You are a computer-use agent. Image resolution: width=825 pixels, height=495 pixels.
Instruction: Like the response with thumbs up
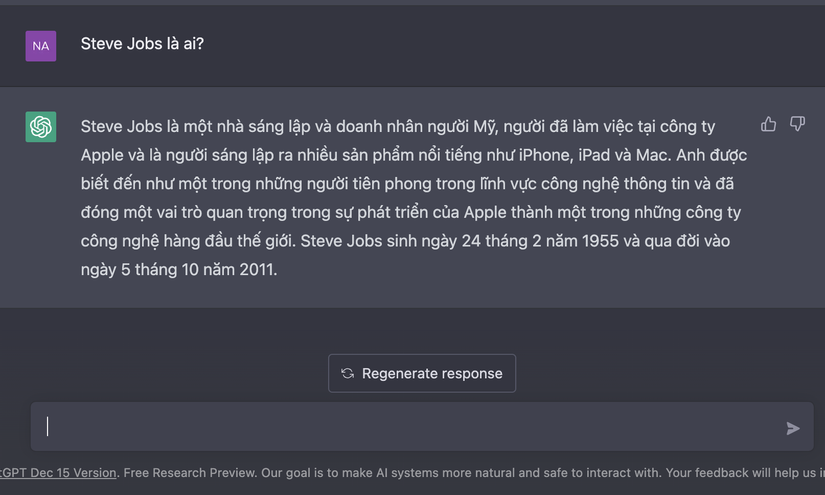[768, 124]
